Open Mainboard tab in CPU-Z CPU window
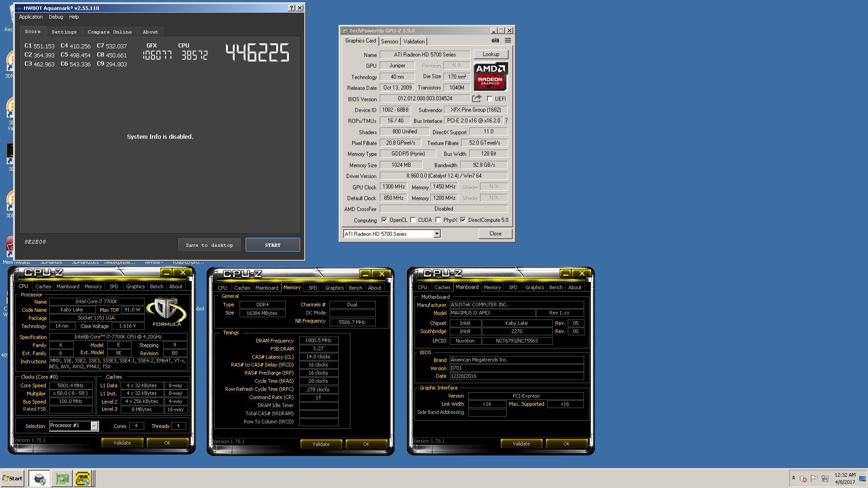The width and height of the screenshot is (868, 488). coord(68,286)
